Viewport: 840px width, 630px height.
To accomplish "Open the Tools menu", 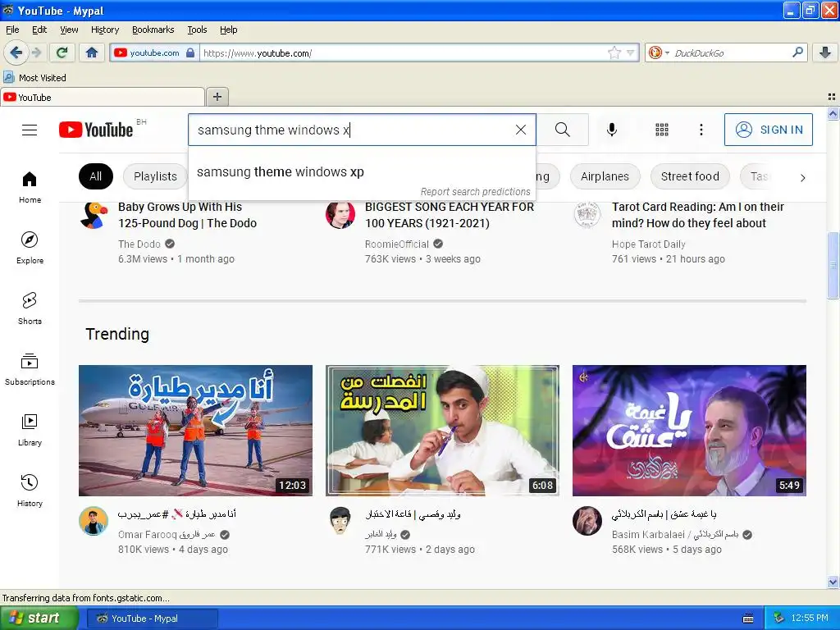I will pos(197,30).
